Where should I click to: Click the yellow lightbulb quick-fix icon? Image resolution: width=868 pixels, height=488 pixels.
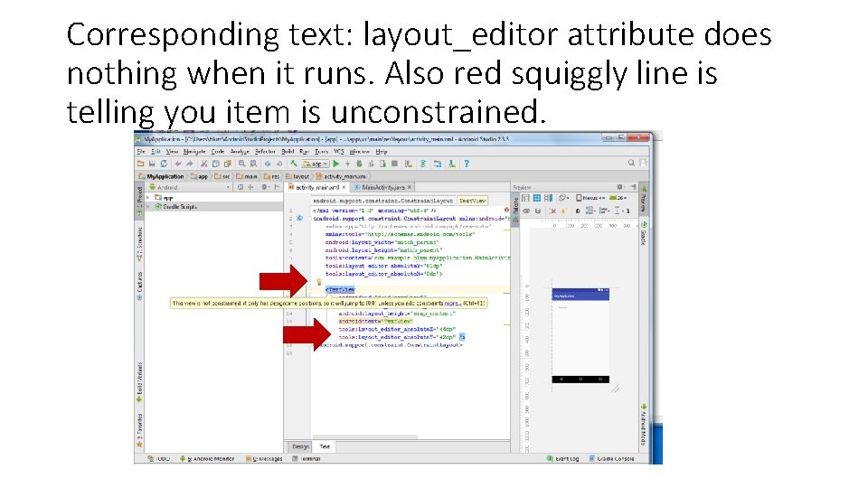pos(319,282)
